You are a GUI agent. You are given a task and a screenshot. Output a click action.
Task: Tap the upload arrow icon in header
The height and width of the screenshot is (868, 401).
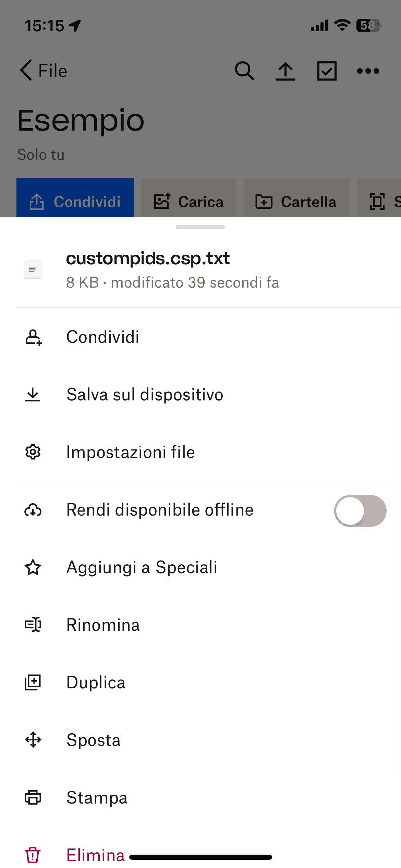[285, 71]
